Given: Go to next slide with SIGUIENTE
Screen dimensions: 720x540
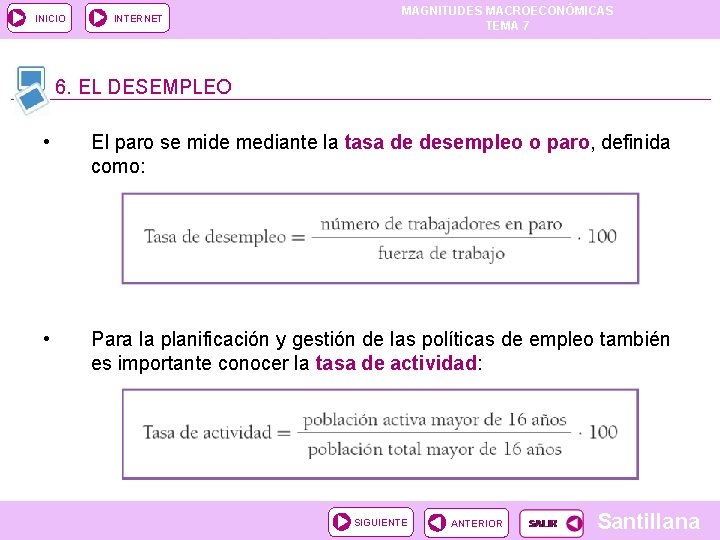Looking at the screenshot, I should coord(371,522).
